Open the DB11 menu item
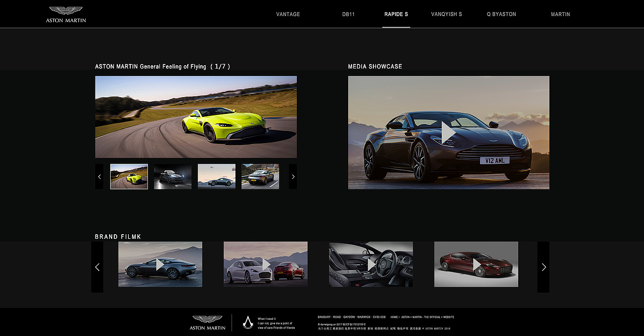The width and height of the screenshot is (644, 336). click(x=348, y=14)
